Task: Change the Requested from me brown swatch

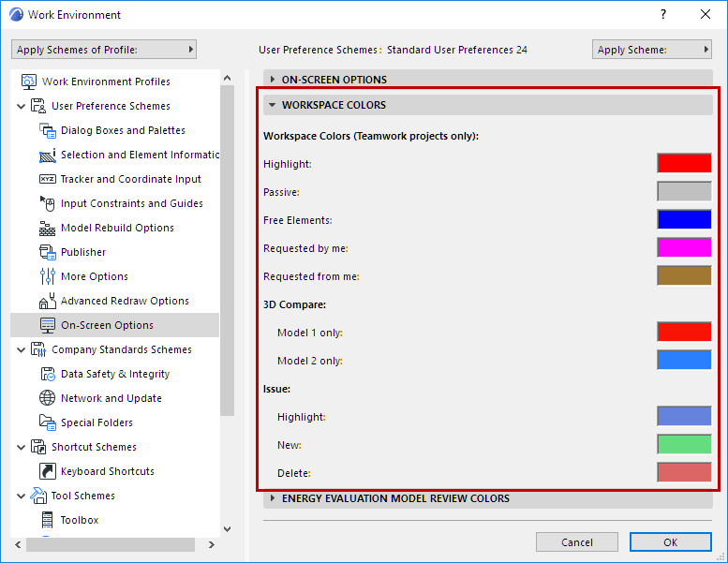Action: pos(684,275)
